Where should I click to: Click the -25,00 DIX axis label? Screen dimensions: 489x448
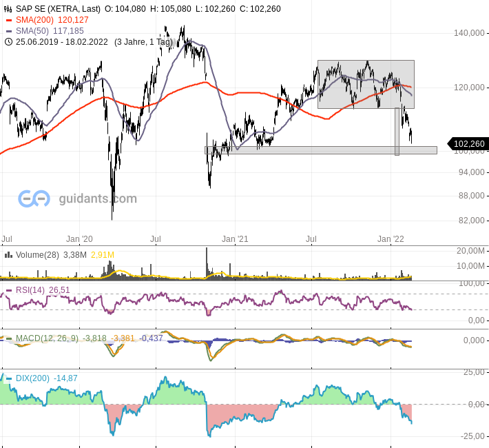click(472, 436)
